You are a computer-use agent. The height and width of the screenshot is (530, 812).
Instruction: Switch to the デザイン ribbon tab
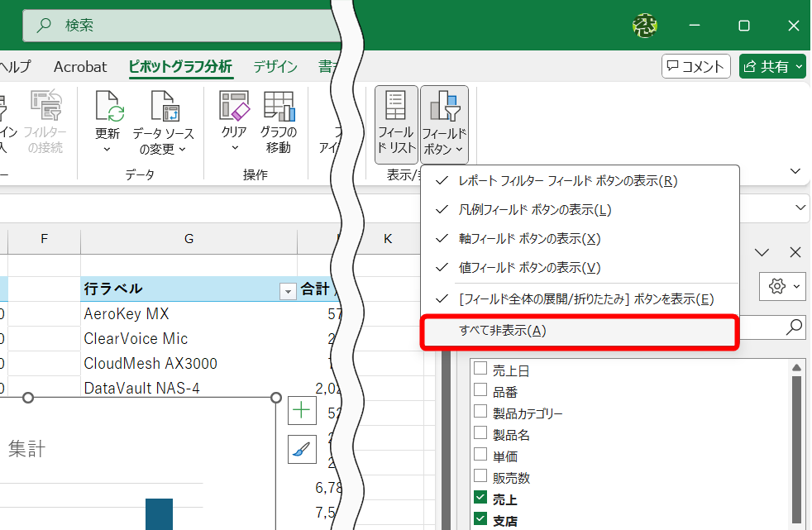point(275,66)
